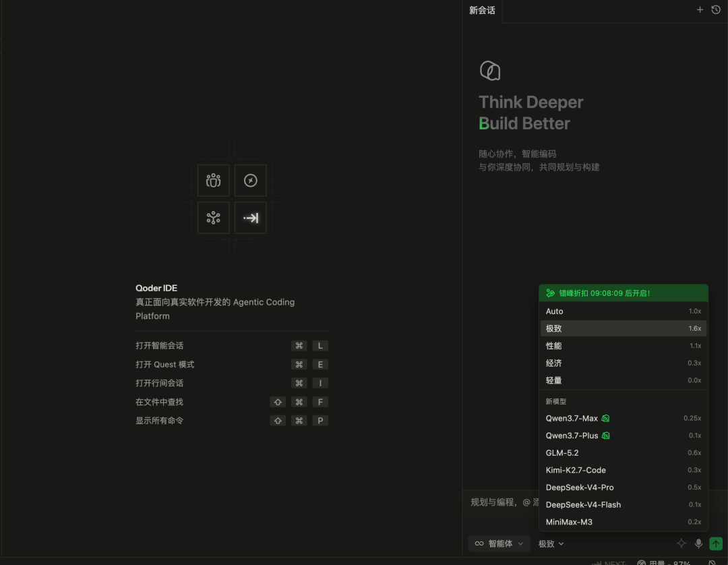
Task: Select Auto model option
Action: point(623,311)
